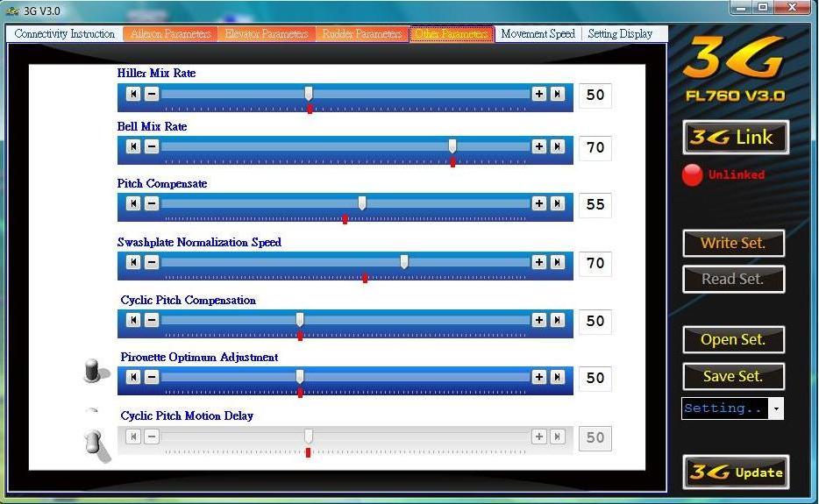Increase Cyclic Pitch Compensation by one step
The image size is (819, 504).
[539, 321]
